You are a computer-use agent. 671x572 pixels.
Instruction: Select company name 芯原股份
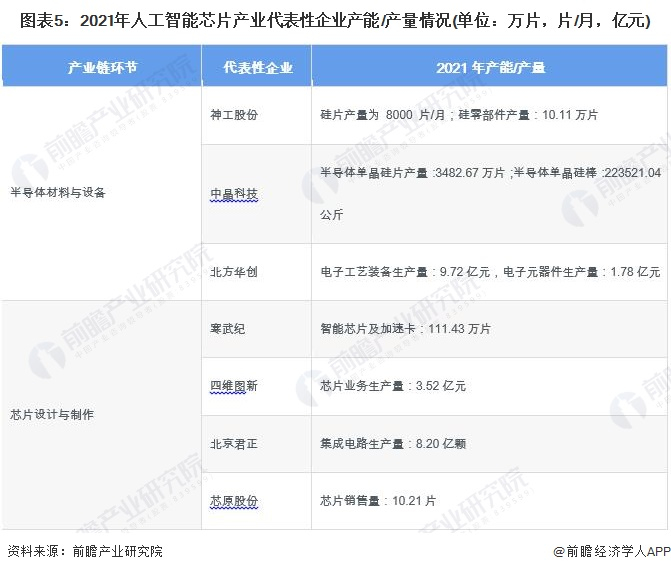(234, 501)
